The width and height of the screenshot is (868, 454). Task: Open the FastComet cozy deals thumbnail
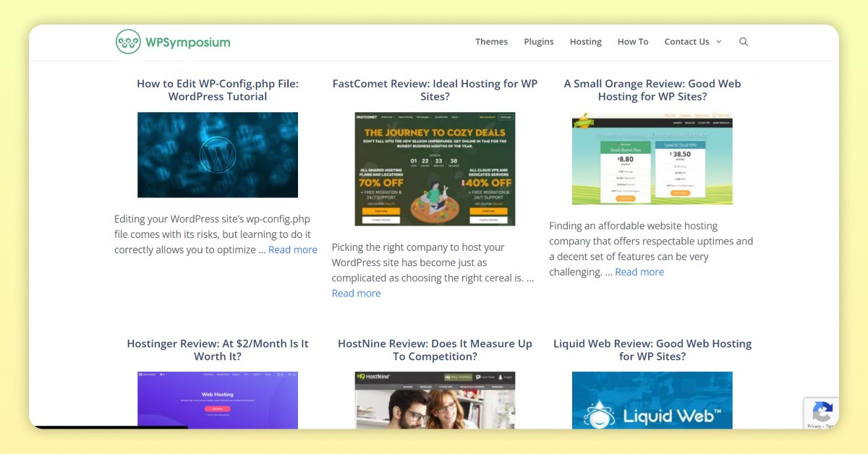click(x=435, y=168)
